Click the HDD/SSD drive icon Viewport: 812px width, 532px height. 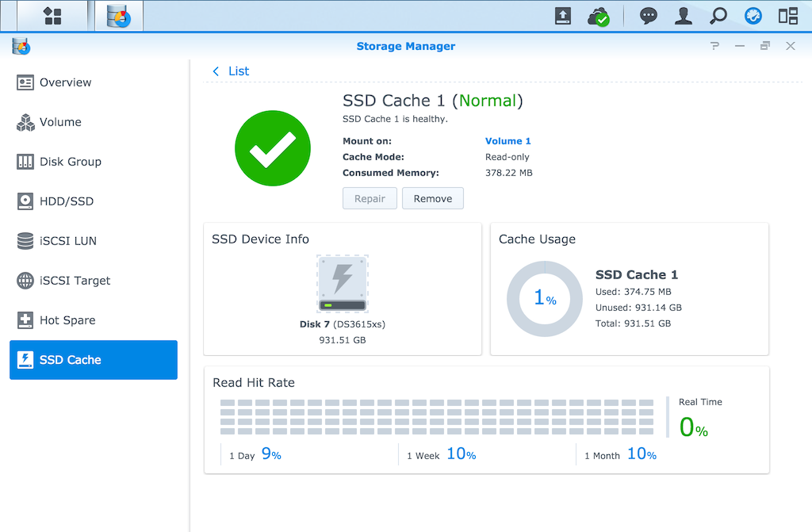(x=25, y=201)
